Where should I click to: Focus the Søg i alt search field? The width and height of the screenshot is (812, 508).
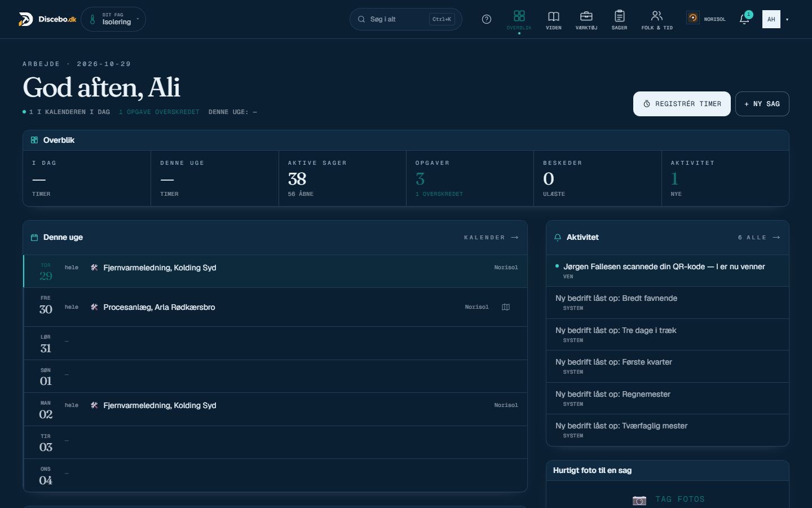pos(406,19)
